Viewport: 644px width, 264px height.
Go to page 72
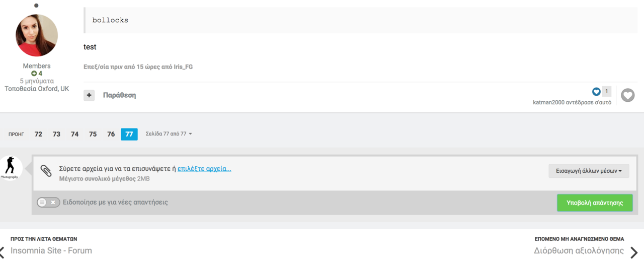(x=38, y=134)
